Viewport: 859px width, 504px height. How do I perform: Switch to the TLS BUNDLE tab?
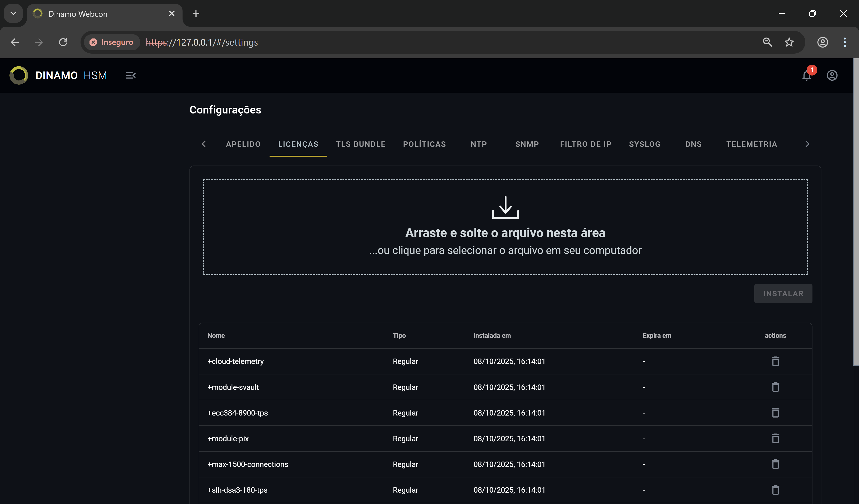coord(360,144)
